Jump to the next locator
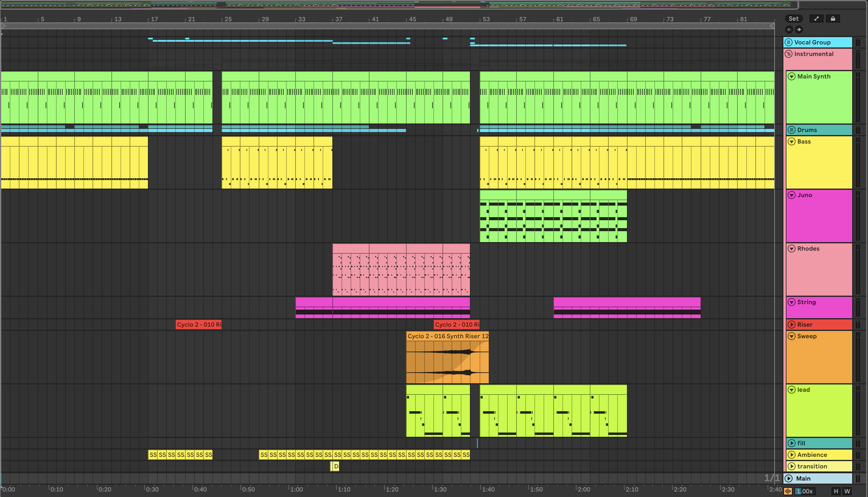This screenshot has width=868, height=497. tap(799, 30)
